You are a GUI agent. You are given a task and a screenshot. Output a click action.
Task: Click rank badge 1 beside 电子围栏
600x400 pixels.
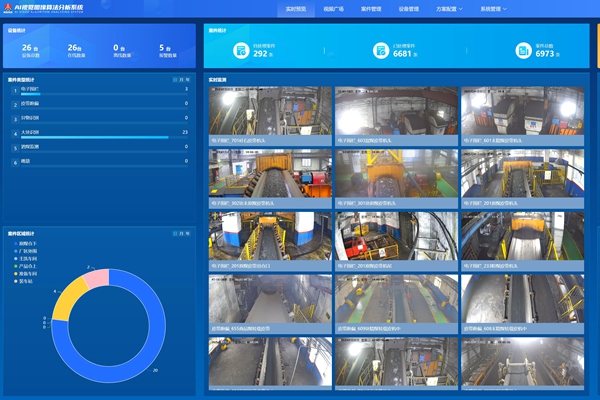pos(14,89)
